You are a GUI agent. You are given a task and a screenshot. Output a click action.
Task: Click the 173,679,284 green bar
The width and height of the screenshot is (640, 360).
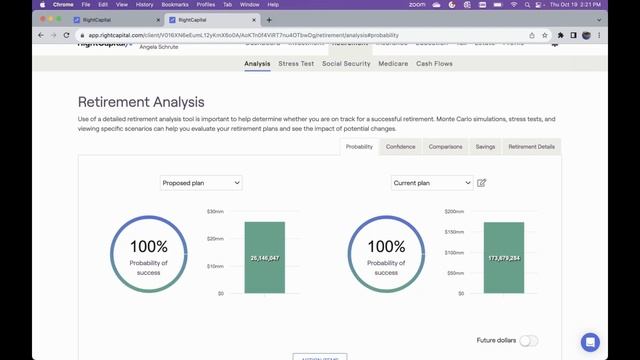(x=504, y=258)
